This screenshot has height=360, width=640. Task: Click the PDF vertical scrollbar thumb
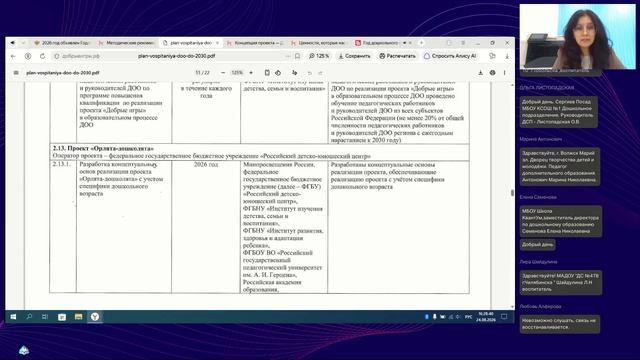click(x=512, y=193)
